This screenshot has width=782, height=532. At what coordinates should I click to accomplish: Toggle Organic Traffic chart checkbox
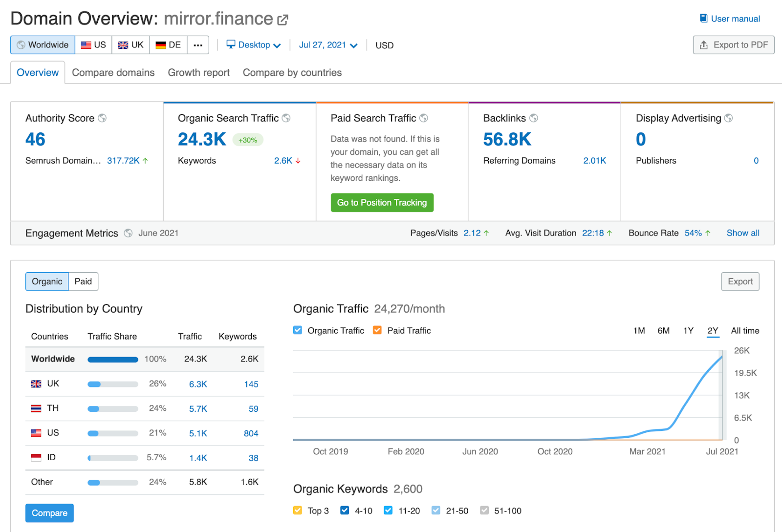[298, 330]
